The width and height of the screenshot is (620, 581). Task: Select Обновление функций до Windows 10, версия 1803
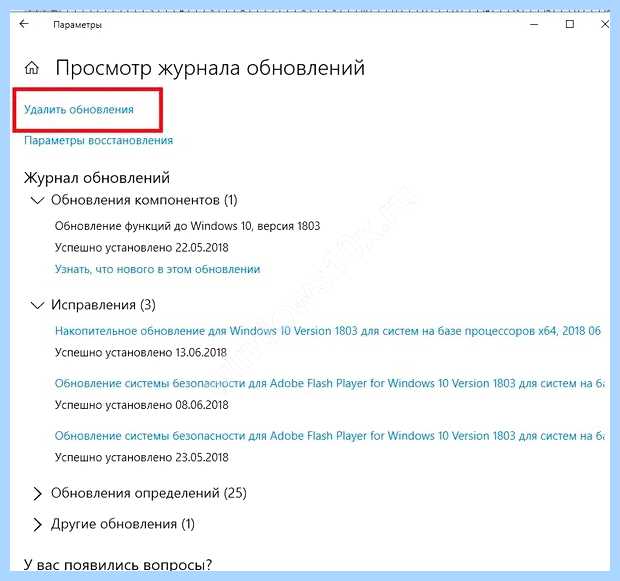(x=187, y=226)
